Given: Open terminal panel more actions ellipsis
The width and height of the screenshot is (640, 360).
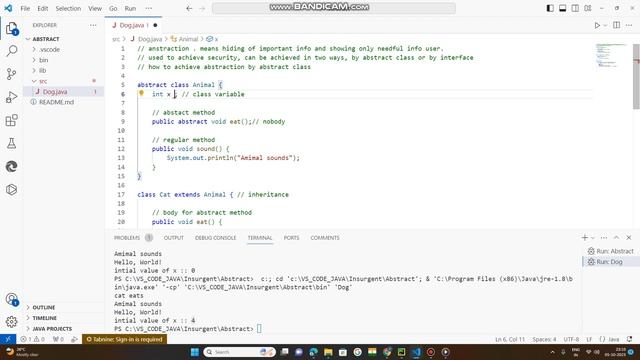Looking at the screenshot, I should (604, 238).
